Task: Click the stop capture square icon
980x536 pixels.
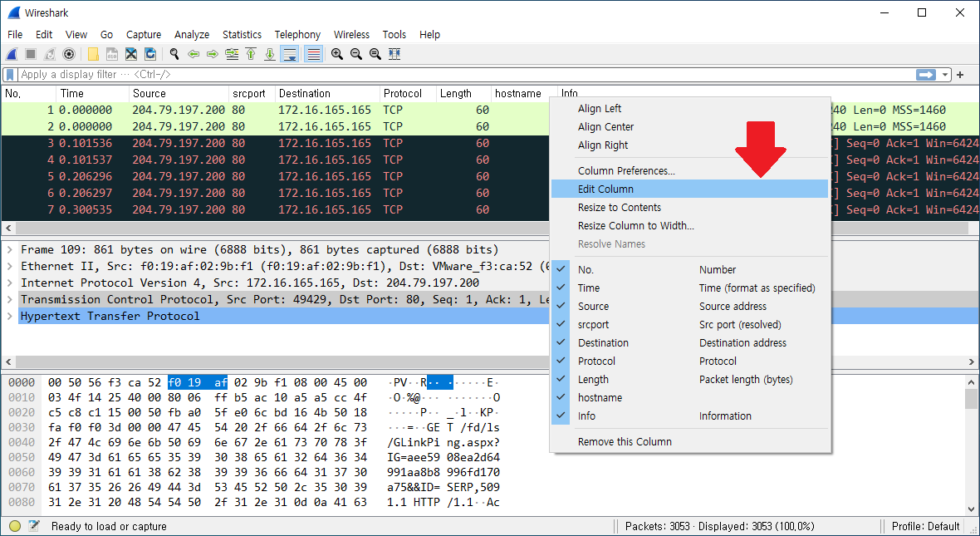Action: coord(31,54)
